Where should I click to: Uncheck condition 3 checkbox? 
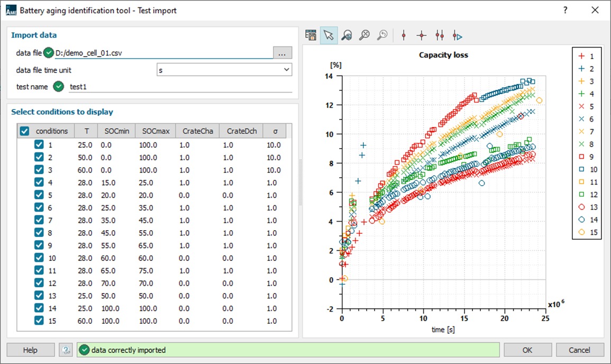click(39, 170)
